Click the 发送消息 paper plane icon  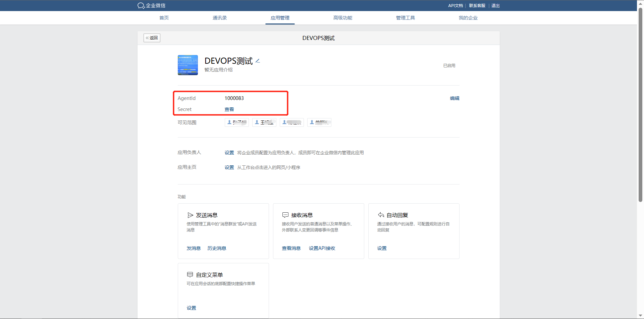pos(190,215)
